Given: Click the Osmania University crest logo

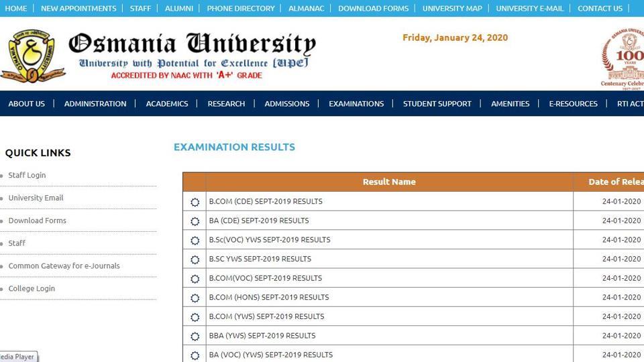Looking at the screenshot, I should pyautogui.click(x=33, y=56).
